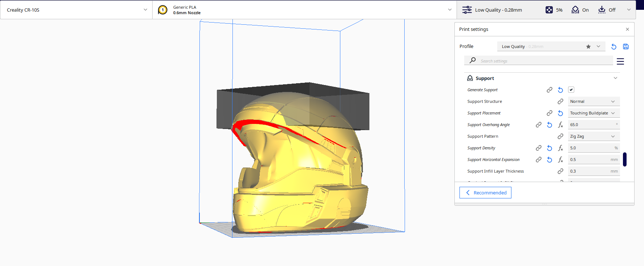Click the formula icon for Support Density
This screenshot has height=266, width=644.
tap(560, 148)
